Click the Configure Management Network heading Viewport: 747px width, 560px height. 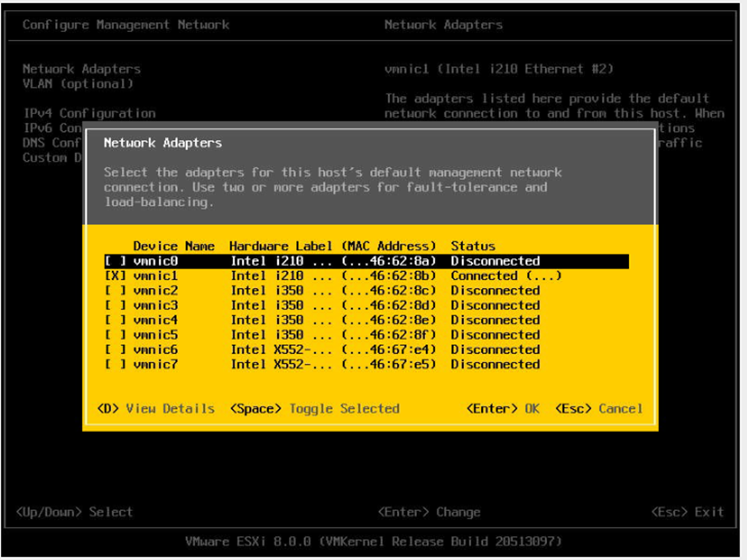[126, 25]
